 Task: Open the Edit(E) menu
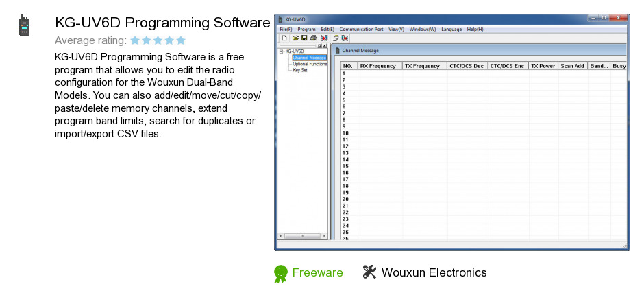point(327,30)
